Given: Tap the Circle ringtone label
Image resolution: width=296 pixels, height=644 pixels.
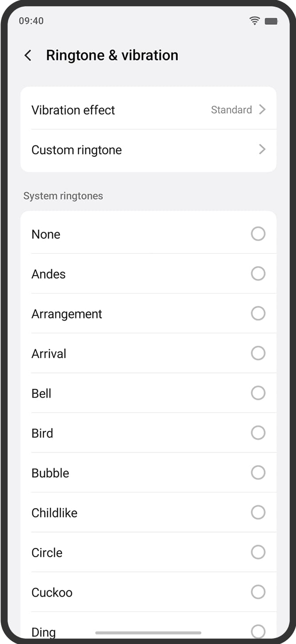Looking at the screenshot, I should (x=47, y=553).
